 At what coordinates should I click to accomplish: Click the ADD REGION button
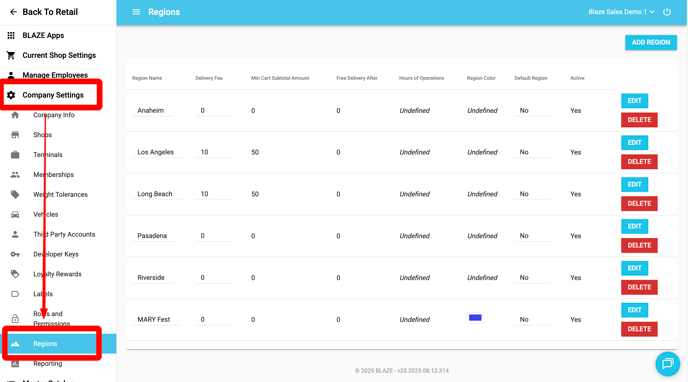651,43
